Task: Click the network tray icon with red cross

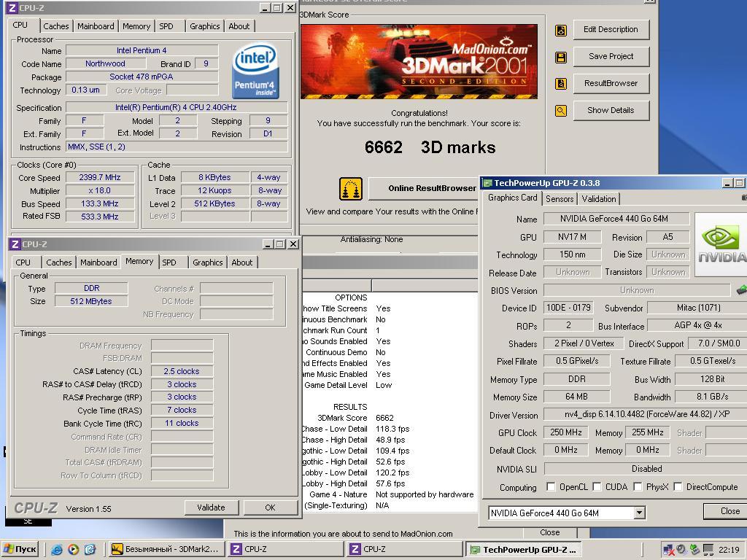Action: [x=668, y=550]
